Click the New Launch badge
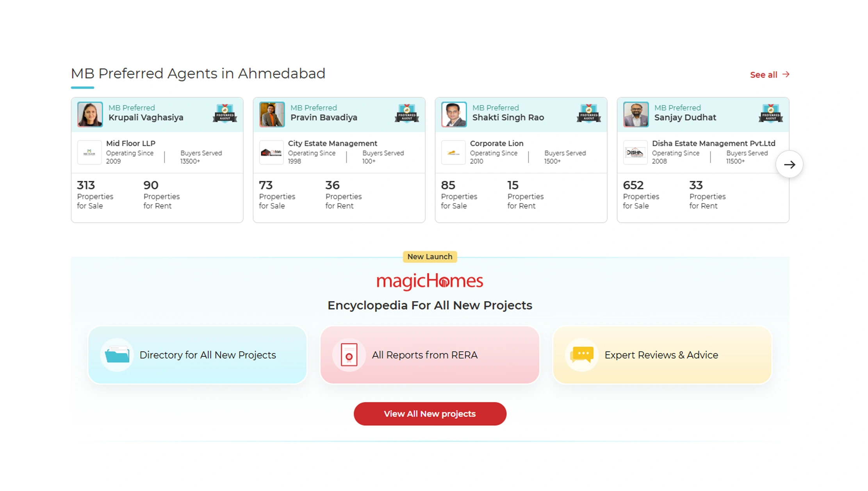 430,257
